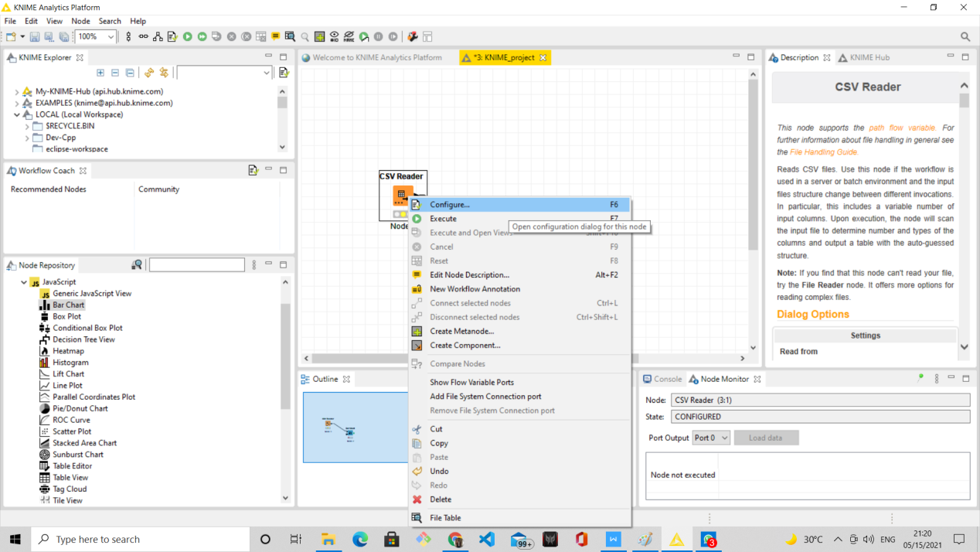Click the Save workflow toolbar icon
Screen dimensions: 980x552
click(x=35, y=36)
